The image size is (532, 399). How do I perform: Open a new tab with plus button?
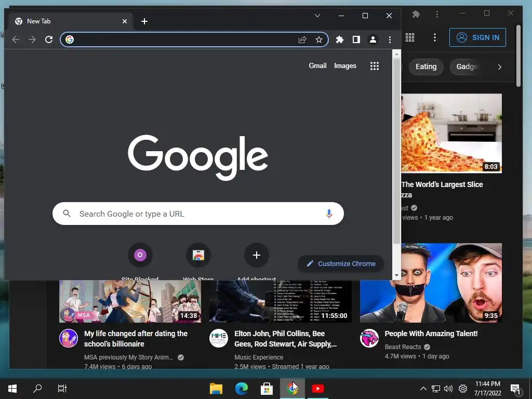click(144, 21)
